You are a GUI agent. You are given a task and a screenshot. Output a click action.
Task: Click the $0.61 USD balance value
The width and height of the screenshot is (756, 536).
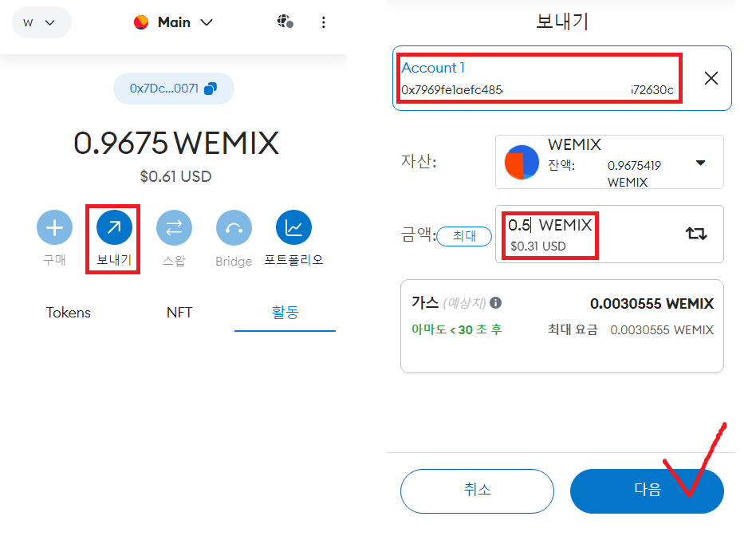(x=176, y=176)
